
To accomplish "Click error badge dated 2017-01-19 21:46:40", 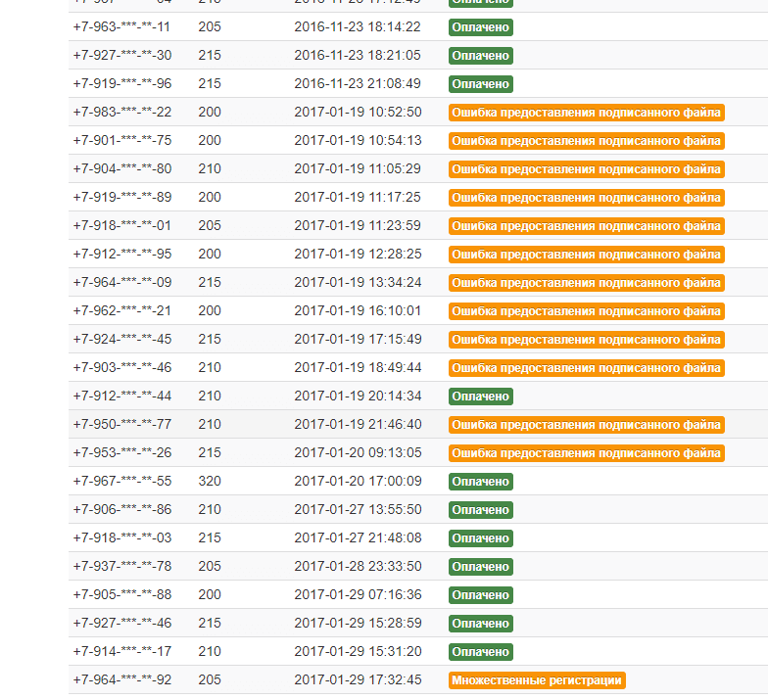I will 586,425.
